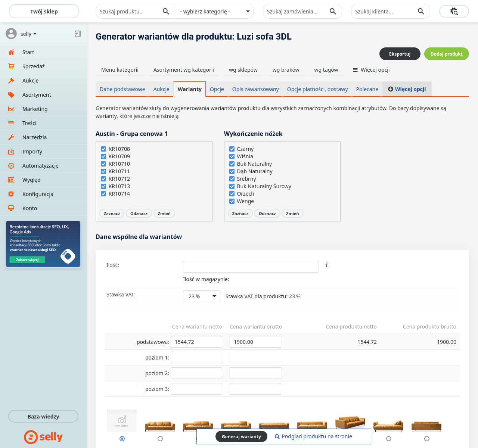Open the category selection dropdown
Screen dimensions: 478x448
(214, 12)
